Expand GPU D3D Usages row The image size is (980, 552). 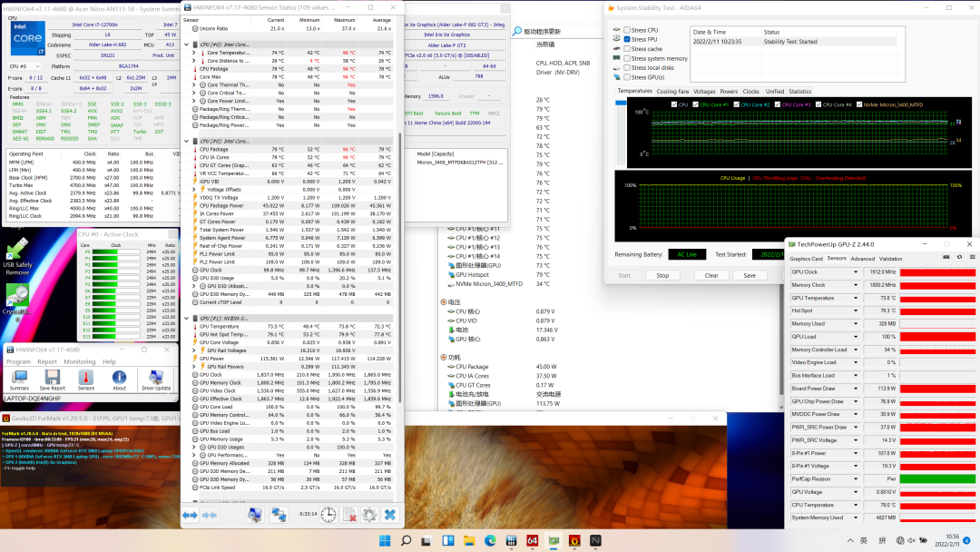194,447
